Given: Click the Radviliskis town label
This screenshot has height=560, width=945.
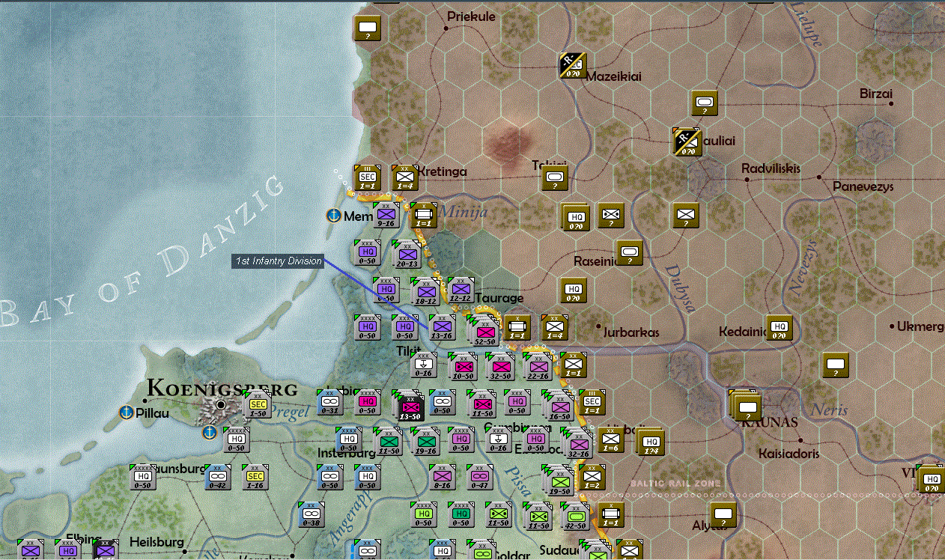Looking at the screenshot, I should click(x=771, y=168).
